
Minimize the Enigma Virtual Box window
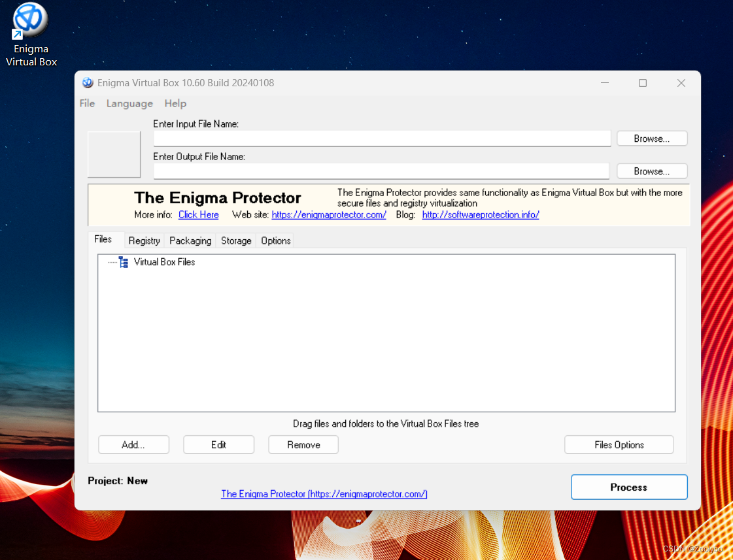(x=604, y=83)
